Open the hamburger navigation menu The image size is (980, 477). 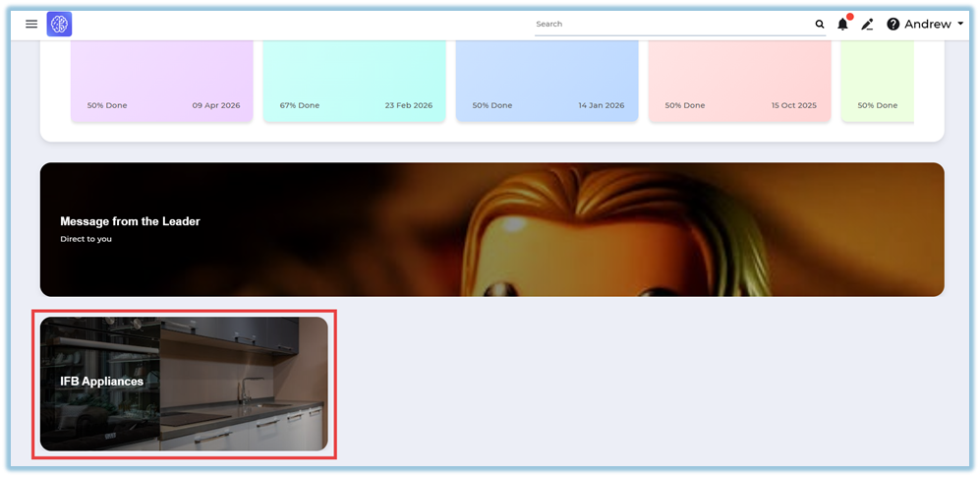(x=31, y=24)
